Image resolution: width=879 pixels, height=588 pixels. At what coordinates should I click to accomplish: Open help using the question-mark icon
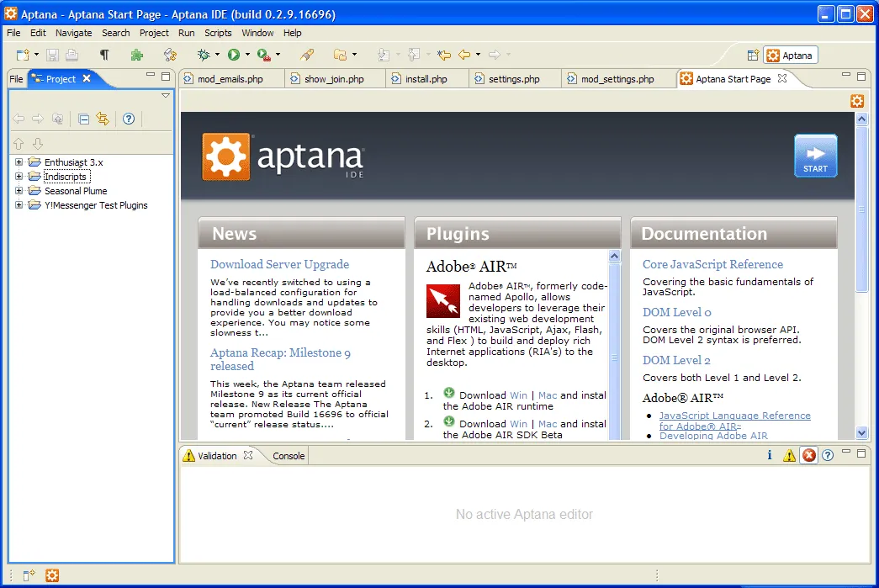pos(128,119)
